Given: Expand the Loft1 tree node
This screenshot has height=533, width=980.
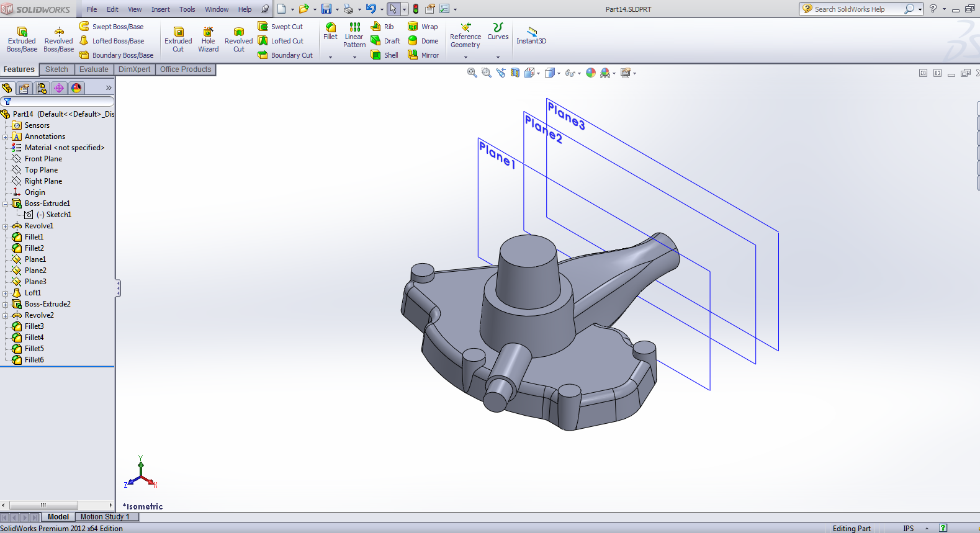Looking at the screenshot, I should pos(6,293).
